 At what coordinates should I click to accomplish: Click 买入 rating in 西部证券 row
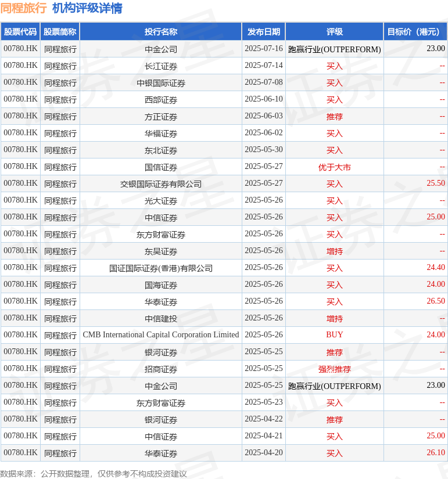pyautogui.click(x=335, y=100)
